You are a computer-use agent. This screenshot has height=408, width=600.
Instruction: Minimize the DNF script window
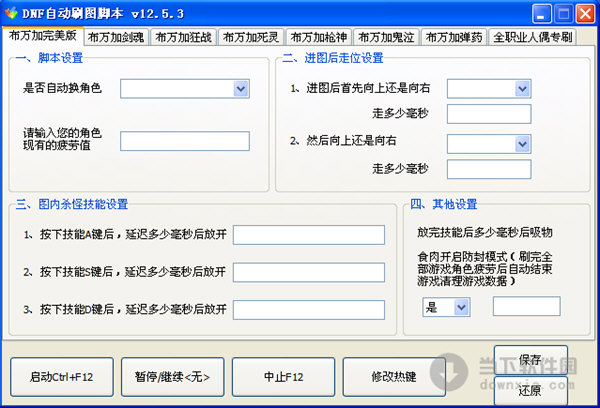(x=541, y=14)
